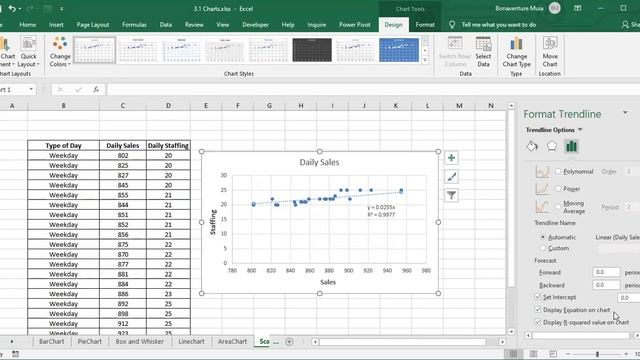Click Share icon at top right
The width and height of the screenshot is (640, 360).
(625, 24)
